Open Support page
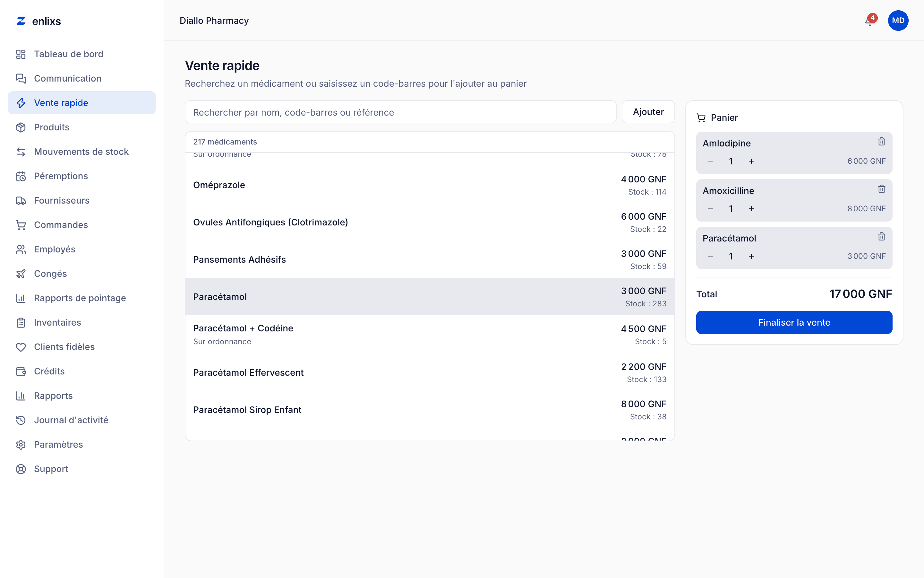924x578 pixels. [82, 469]
